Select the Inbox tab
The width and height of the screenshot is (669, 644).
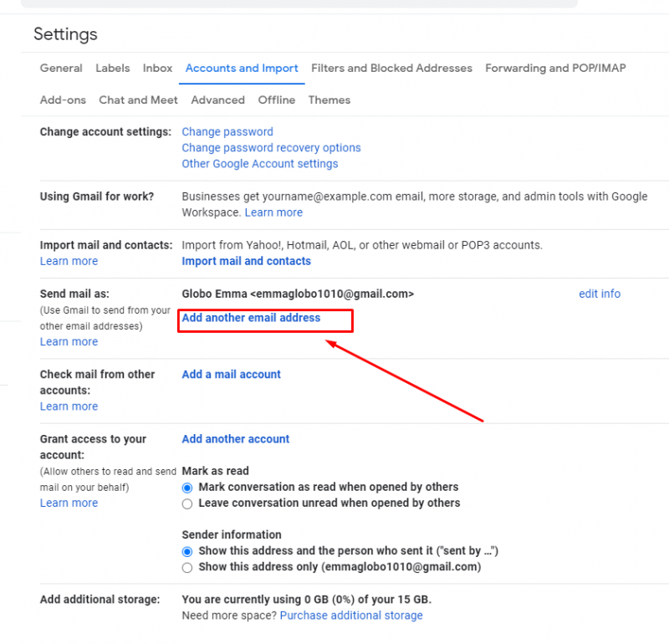(x=156, y=68)
